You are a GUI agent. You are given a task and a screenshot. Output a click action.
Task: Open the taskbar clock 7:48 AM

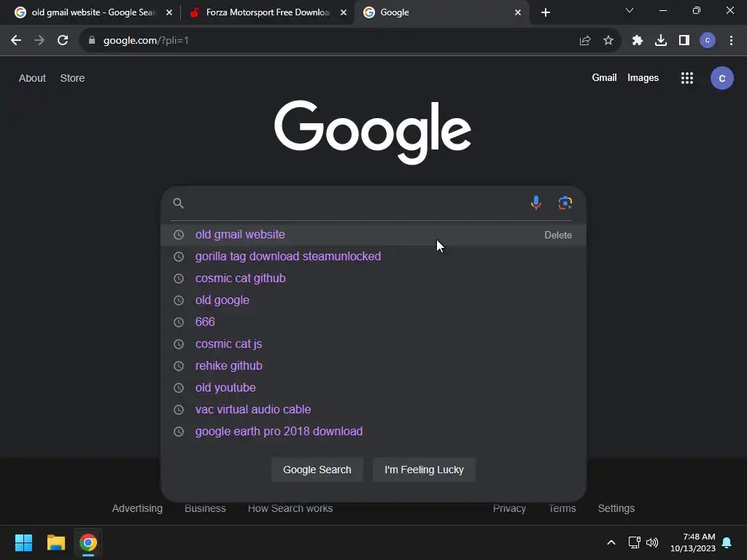(x=693, y=542)
